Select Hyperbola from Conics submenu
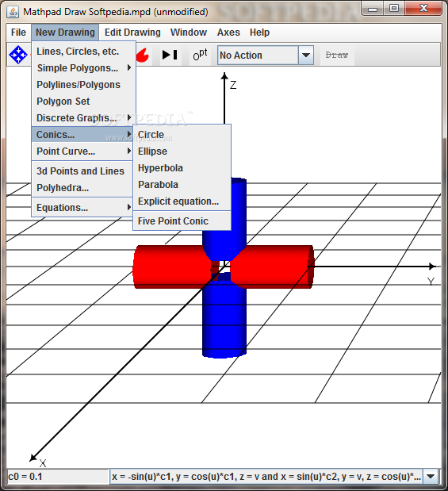Viewport: 448px width, 491px height. pyautogui.click(x=182, y=168)
